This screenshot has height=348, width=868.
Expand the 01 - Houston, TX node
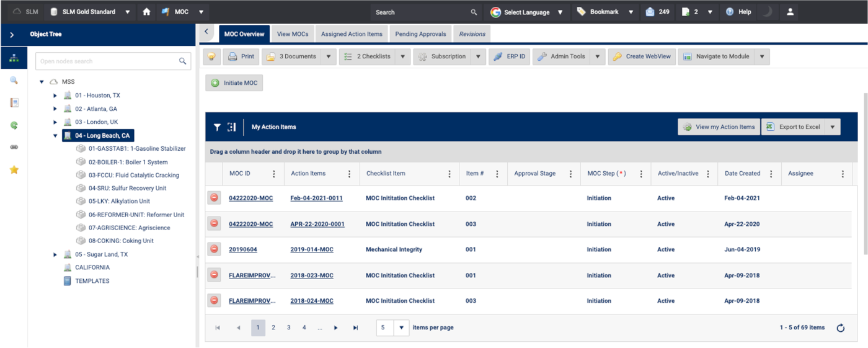tap(55, 96)
